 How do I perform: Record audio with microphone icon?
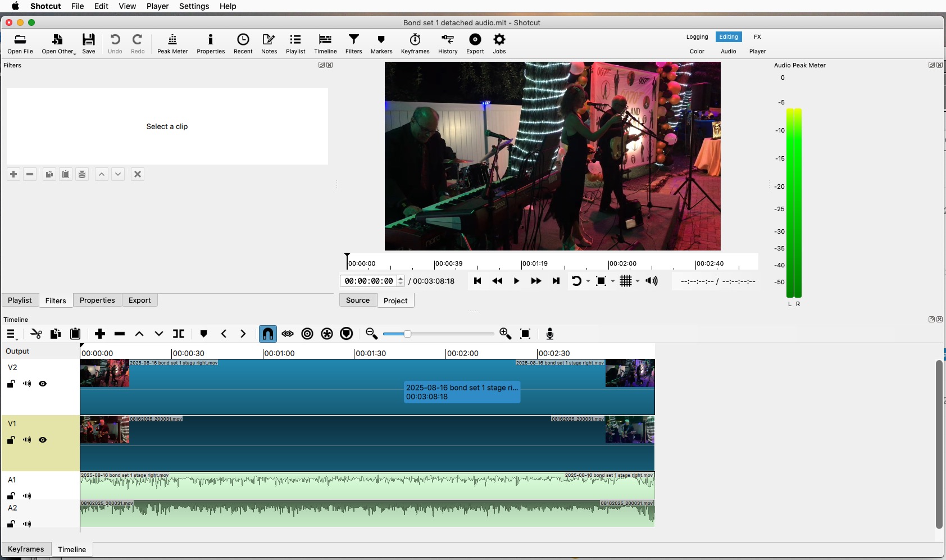point(550,334)
